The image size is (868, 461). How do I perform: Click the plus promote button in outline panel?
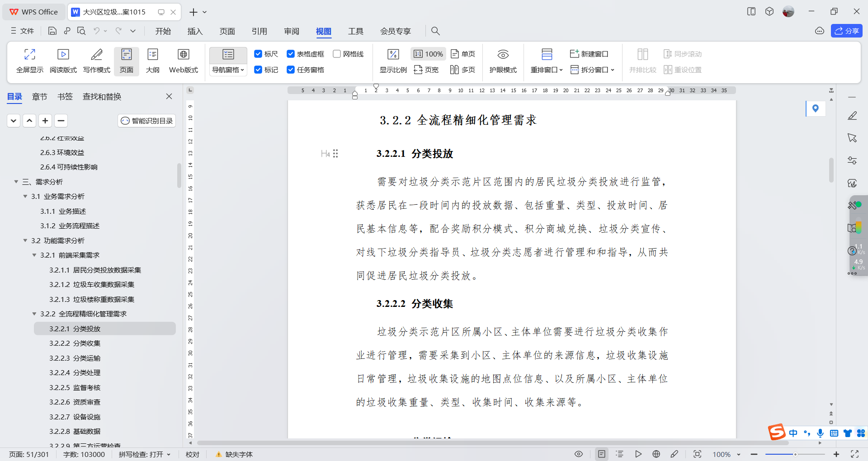(x=45, y=121)
